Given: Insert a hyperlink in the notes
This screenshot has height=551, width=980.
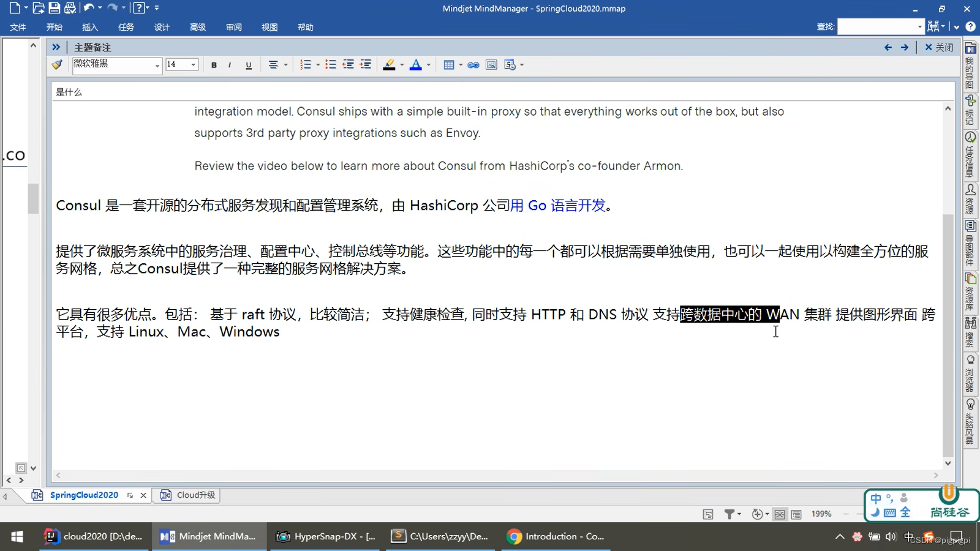Looking at the screenshot, I should (x=473, y=65).
